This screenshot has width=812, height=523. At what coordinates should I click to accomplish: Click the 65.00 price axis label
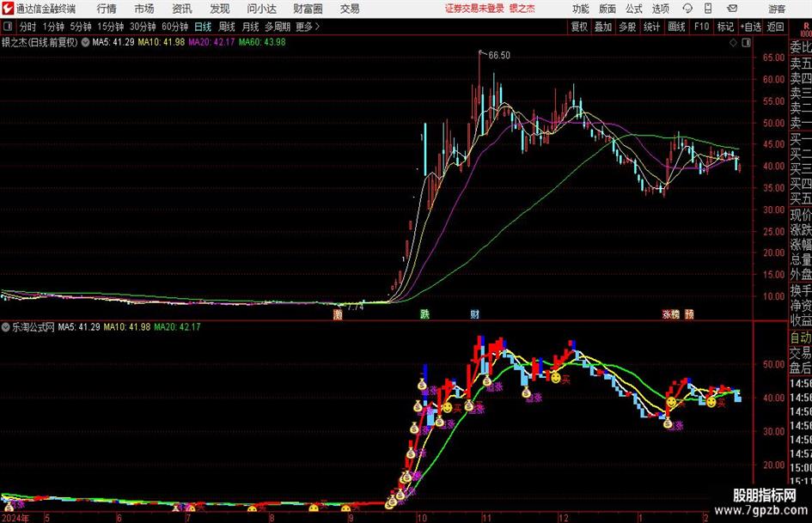773,58
